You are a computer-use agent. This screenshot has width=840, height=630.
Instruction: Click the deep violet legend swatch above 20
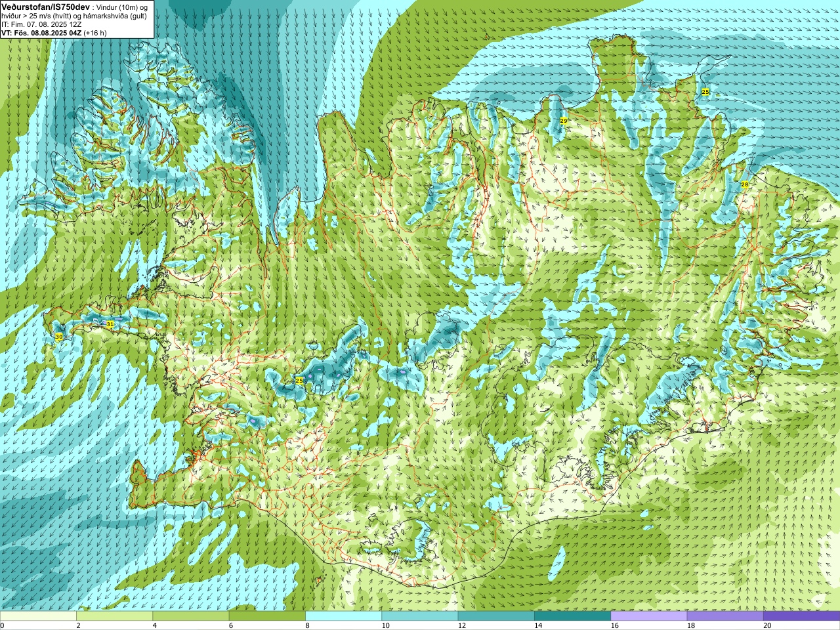[x=801, y=616]
